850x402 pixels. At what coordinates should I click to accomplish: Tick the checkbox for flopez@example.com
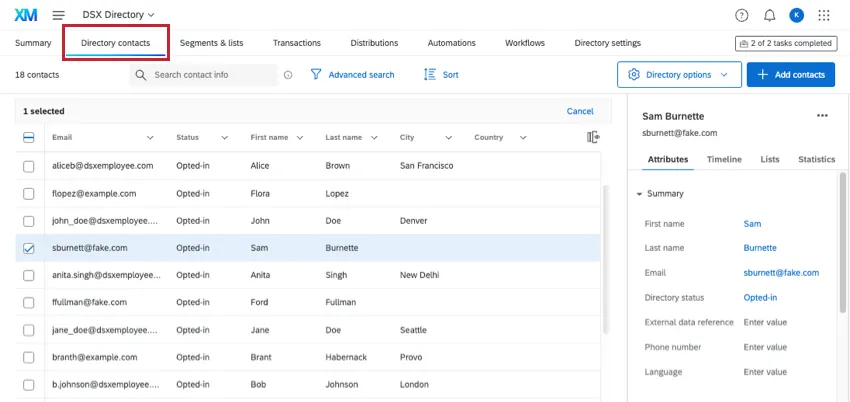pyautogui.click(x=28, y=193)
